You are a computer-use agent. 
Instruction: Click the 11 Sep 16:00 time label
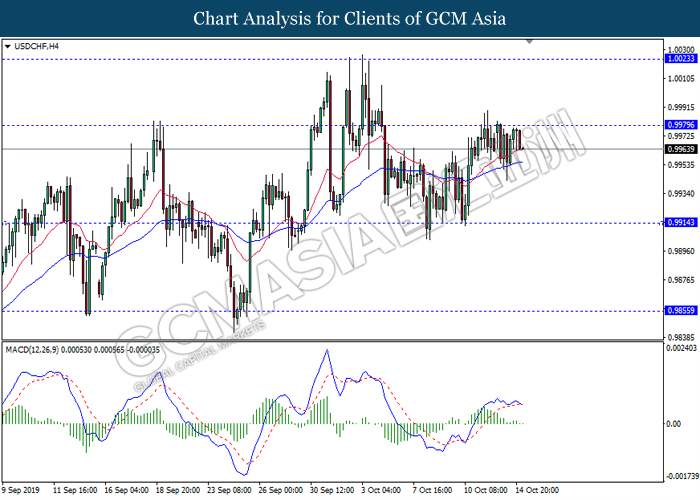click(x=75, y=490)
